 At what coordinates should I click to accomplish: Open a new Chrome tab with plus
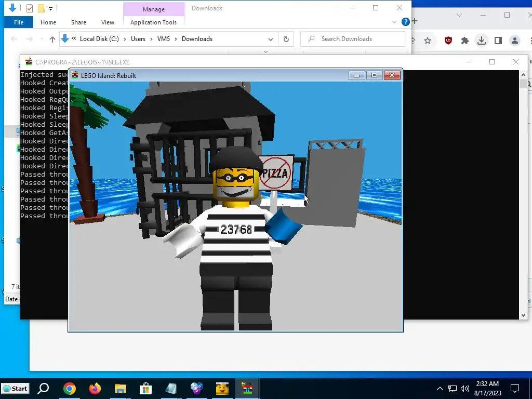coord(415,21)
